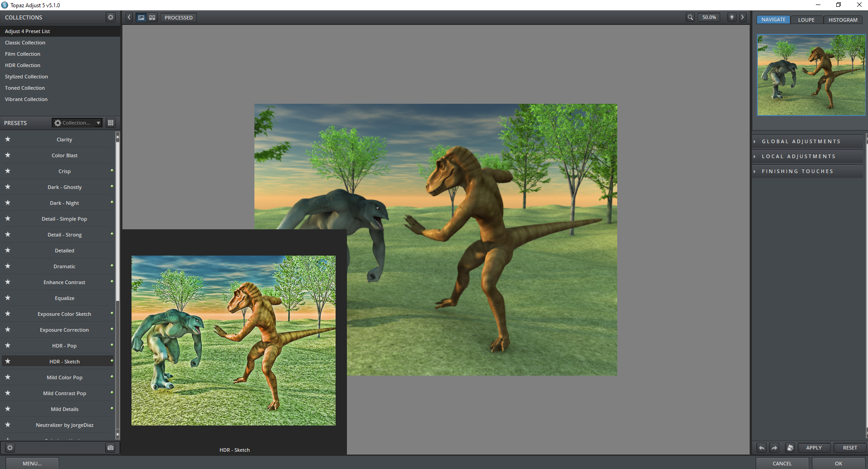Image resolution: width=868 pixels, height=469 pixels.
Task: Open the MENU... button
Action: 32,464
